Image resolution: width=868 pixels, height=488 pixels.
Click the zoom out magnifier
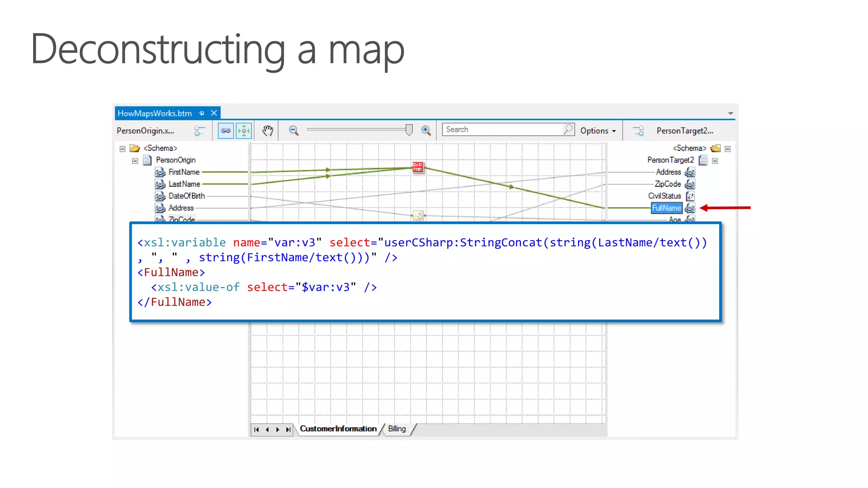coord(294,130)
